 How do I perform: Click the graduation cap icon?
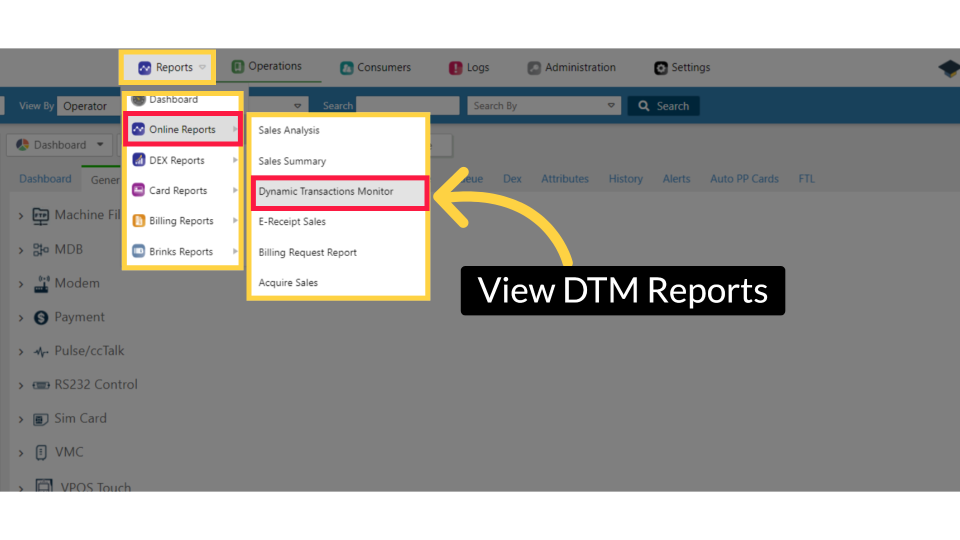pyautogui.click(x=948, y=68)
